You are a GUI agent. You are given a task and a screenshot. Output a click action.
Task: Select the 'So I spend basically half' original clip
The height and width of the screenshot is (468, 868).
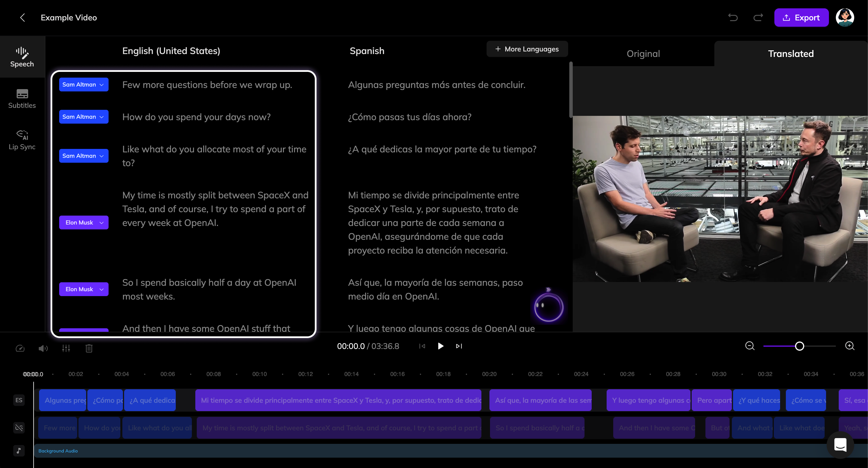(x=537, y=427)
